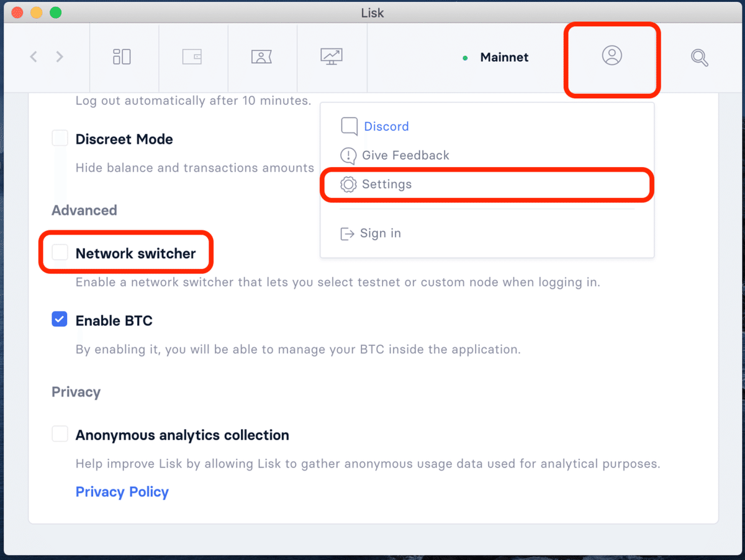Open the delegates icon in toolbar
The width and height of the screenshot is (745, 560).
(262, 57)
